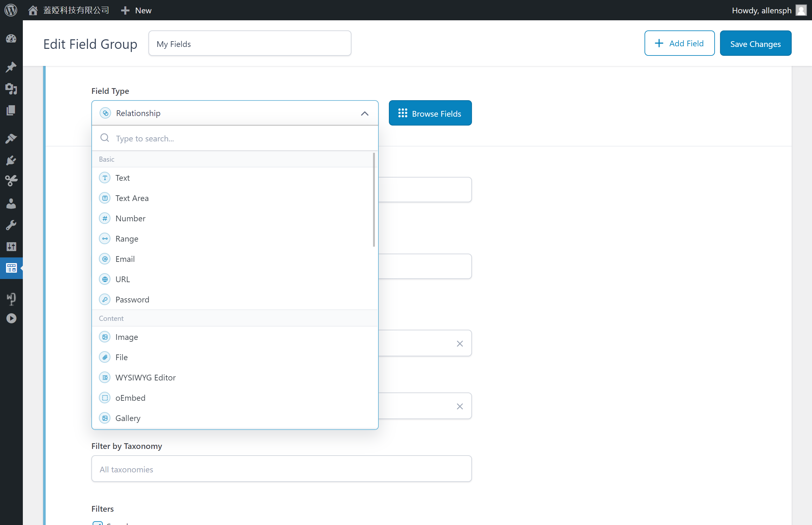The image size is (812, 525).
Task: Clear the upper select field with X
Action: tap(459, 344)
